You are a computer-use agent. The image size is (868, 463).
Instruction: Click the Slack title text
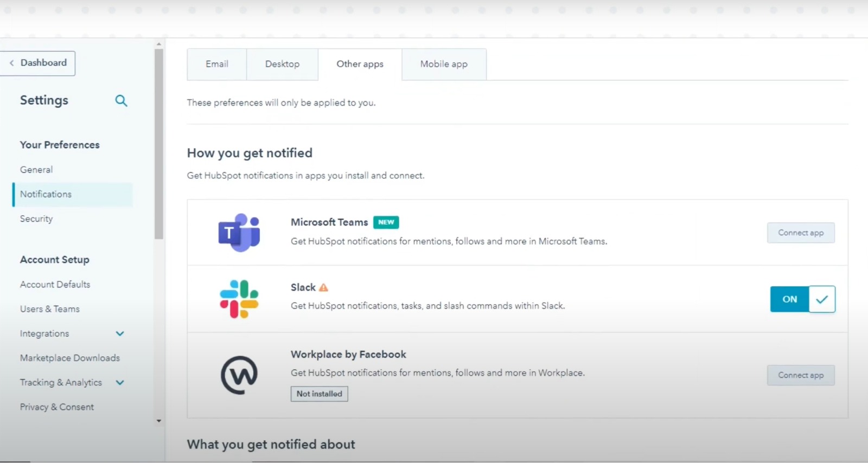pyautogui.click(x=303, y=287)
